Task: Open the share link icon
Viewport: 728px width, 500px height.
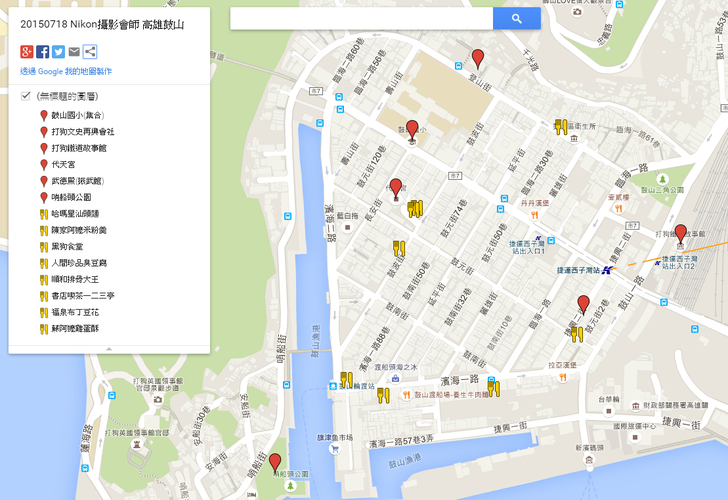Action: [x=90, y=52]
